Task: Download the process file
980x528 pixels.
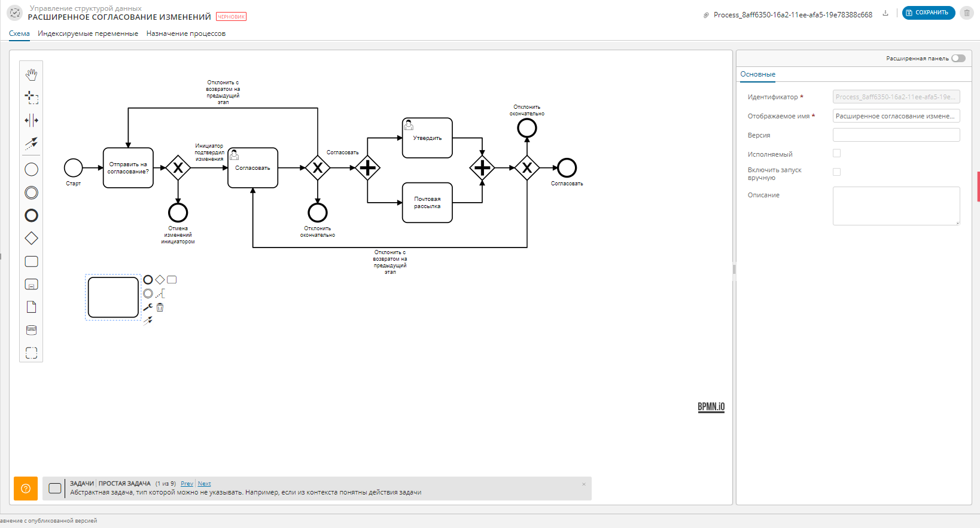Action: [885, 13]
